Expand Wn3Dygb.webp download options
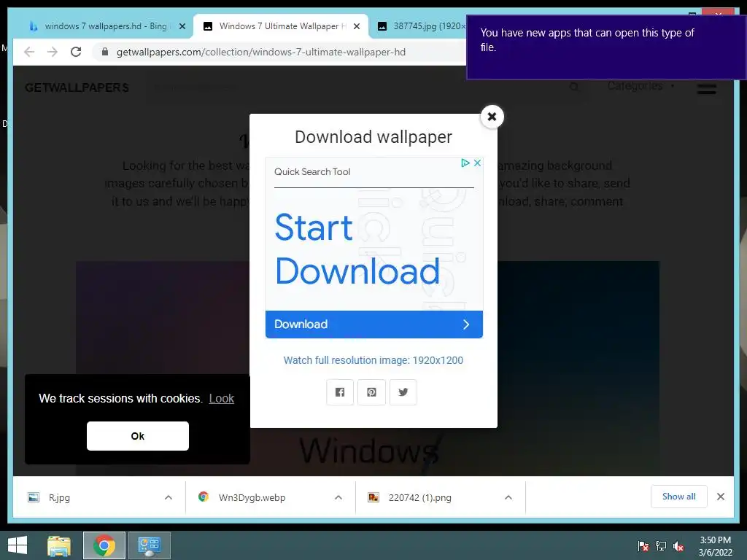This screenshot has height=560, width=747. click(338, 497)
